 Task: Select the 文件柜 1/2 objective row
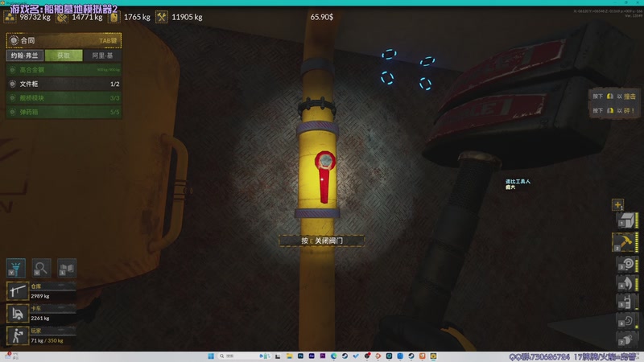64,84
